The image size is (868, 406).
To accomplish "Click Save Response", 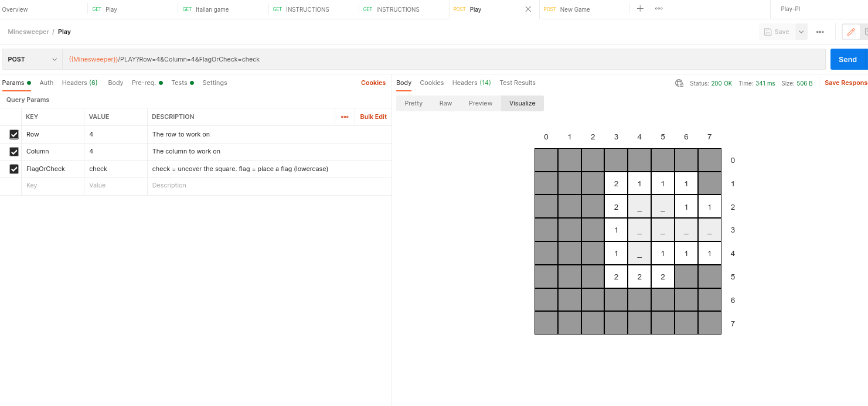I will point(846,83).
